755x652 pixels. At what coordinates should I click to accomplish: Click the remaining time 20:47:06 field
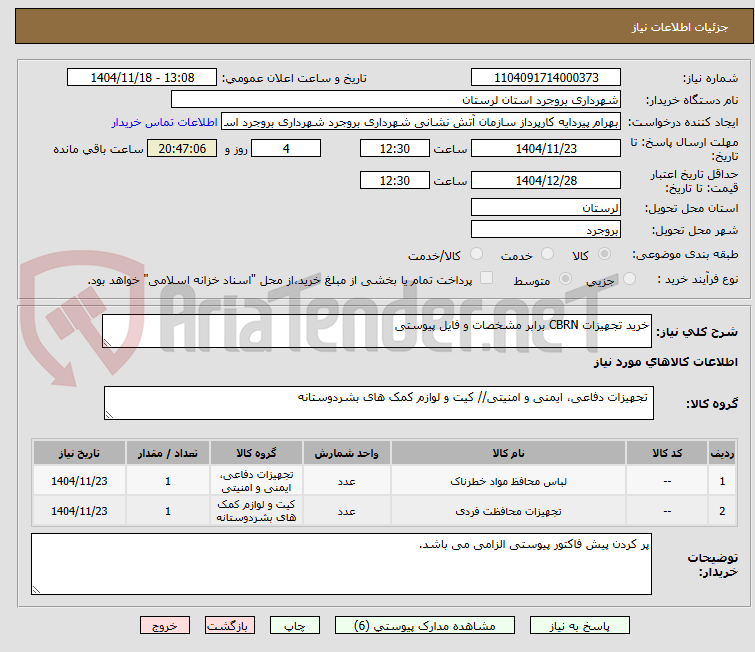point(182,148)
